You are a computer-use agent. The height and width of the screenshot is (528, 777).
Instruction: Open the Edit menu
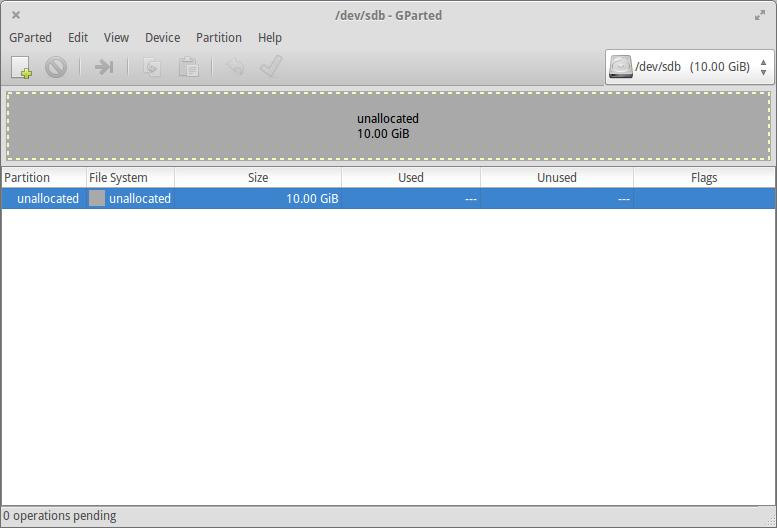(78, 37)
